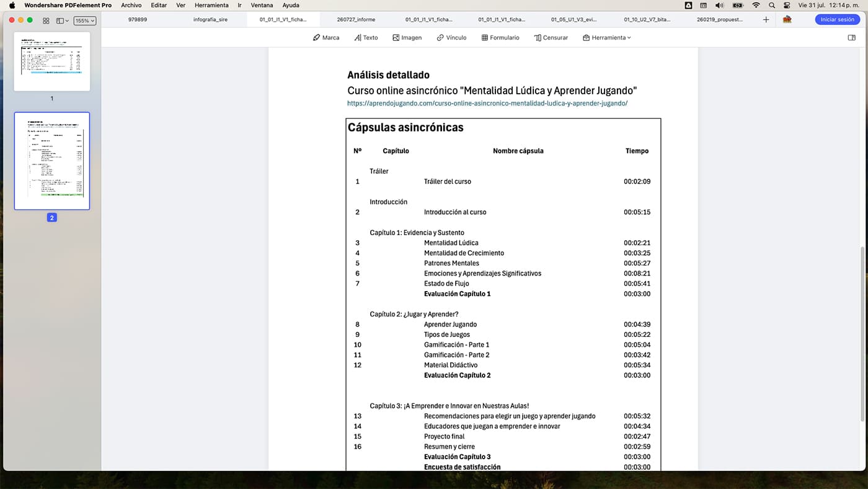This screenshot has width=868, height=489.
Task: Open Spotlight search icon
Action: coord(772,5)
